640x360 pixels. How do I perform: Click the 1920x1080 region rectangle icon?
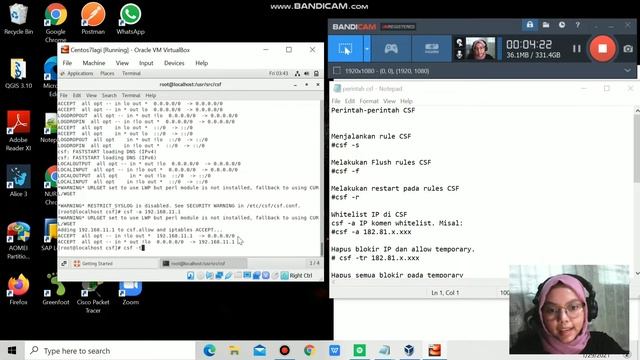337,71
